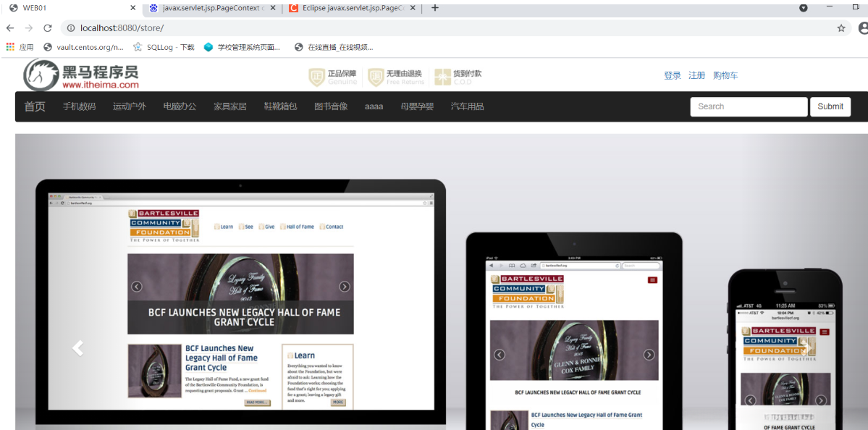Click the tablet mockup in the banner
Image resolution: width=868 pixels, height=430 pixels.
click(x=574, y=331)
